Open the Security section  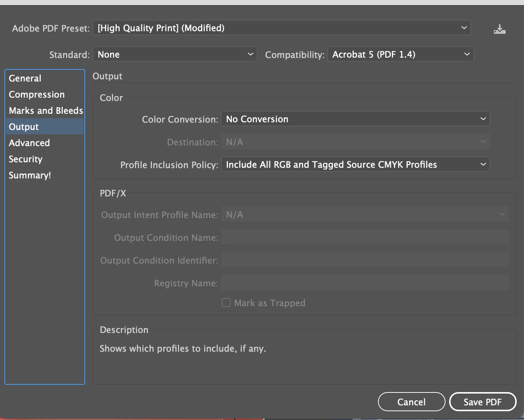click(44, 159)
